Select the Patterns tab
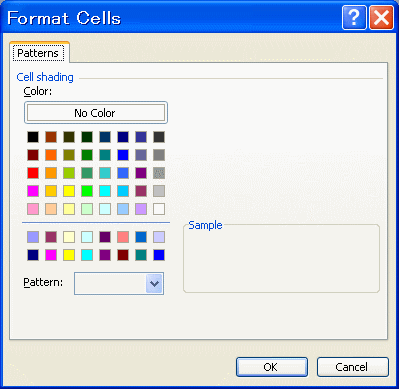This screenshot has height=389, width=399. tap(38, 53)
